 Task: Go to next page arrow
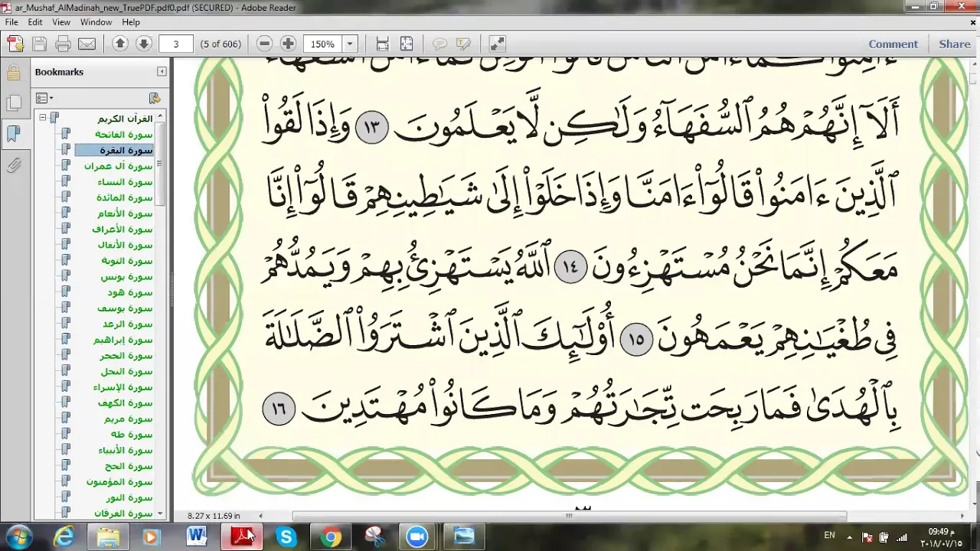coord(143,44)
